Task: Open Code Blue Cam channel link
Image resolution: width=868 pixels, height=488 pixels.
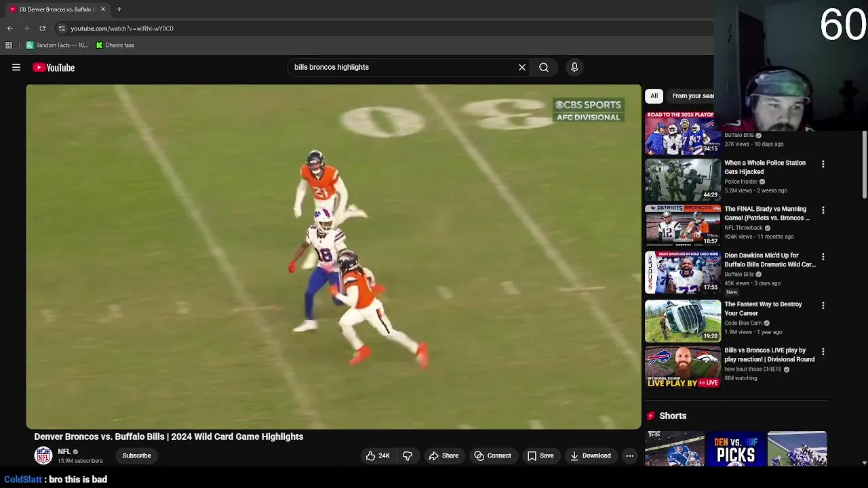Action: click(x=743, y=323)
